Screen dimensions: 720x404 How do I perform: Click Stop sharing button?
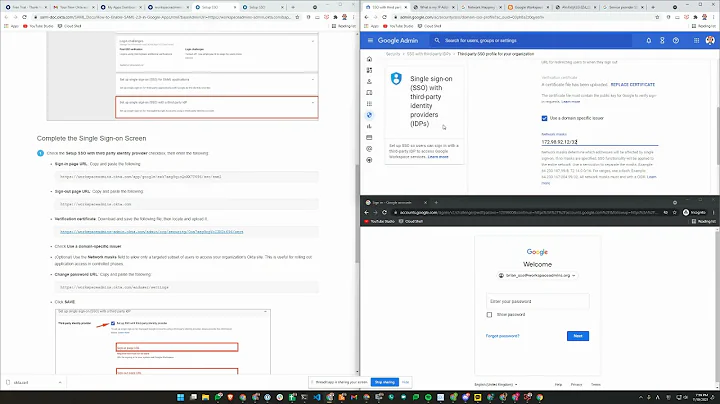point(384,382)
